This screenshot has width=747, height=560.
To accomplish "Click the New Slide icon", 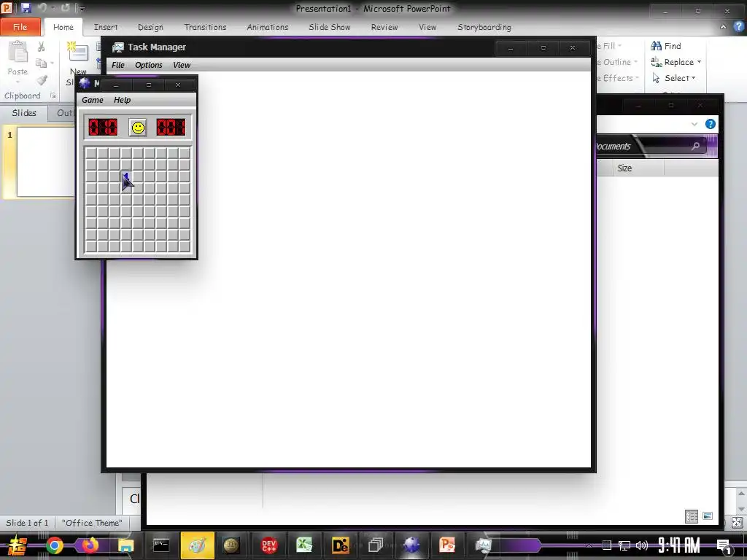I will pos(77,52).
